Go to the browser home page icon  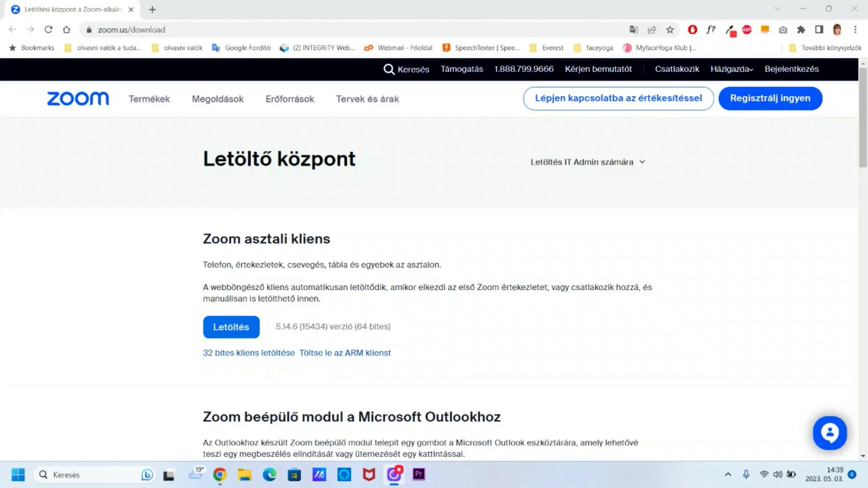click(x=66, y=30)
